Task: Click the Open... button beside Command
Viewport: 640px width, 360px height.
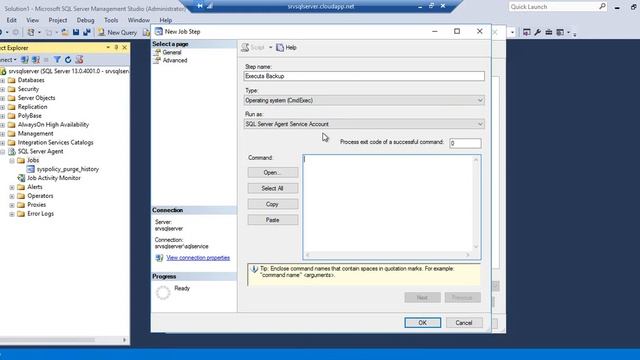Action: [273, 173]
